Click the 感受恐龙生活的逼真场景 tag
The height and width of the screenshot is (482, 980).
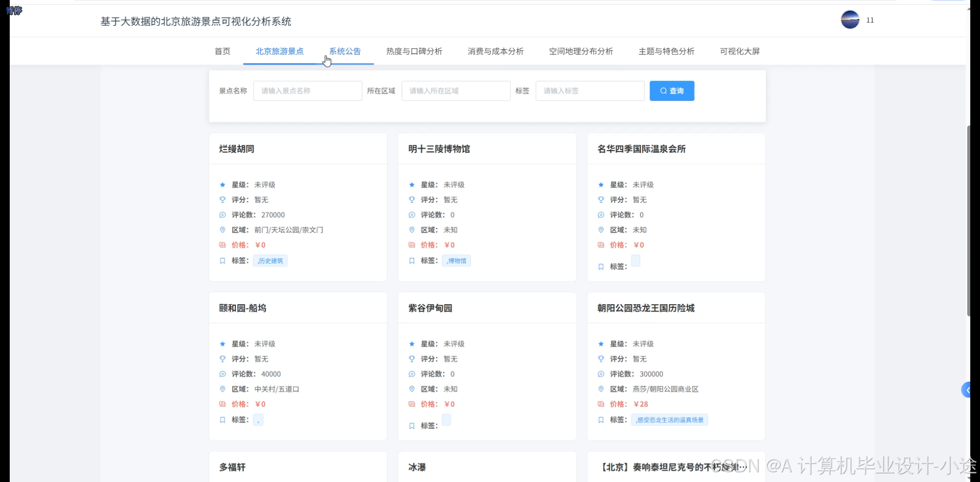click(669, 420)
